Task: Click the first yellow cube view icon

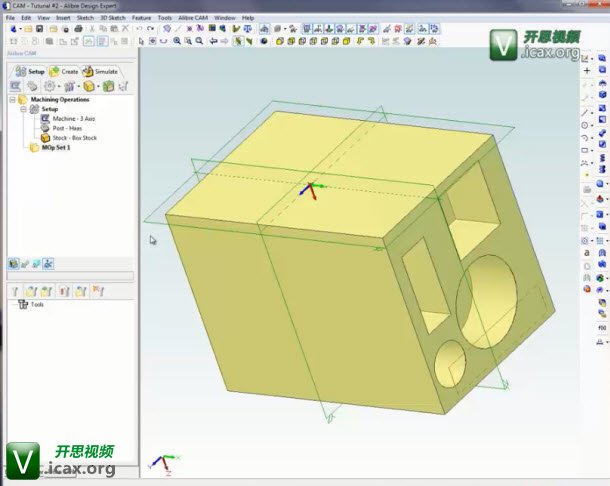Action: click(280, 41)
